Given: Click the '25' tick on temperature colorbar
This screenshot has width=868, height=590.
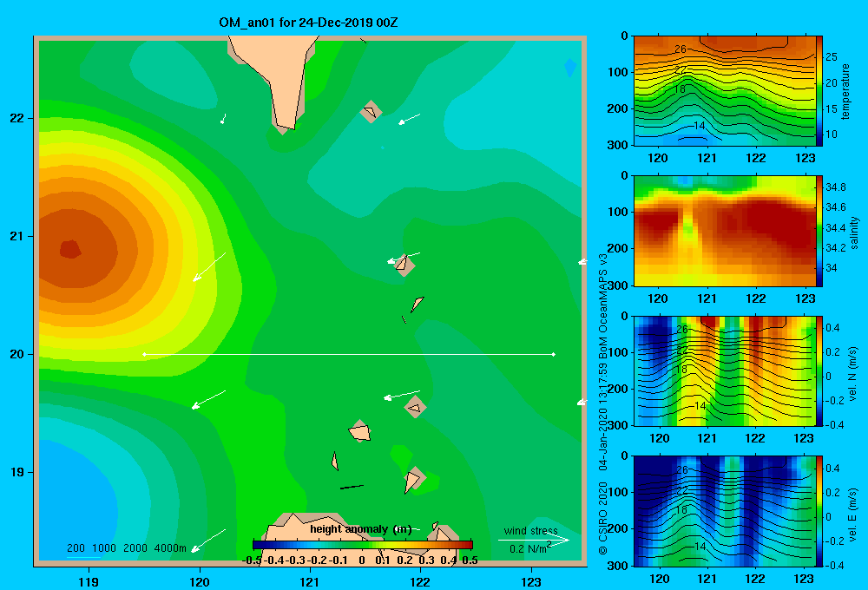Looking at the screenshot, I should point(831,56).
